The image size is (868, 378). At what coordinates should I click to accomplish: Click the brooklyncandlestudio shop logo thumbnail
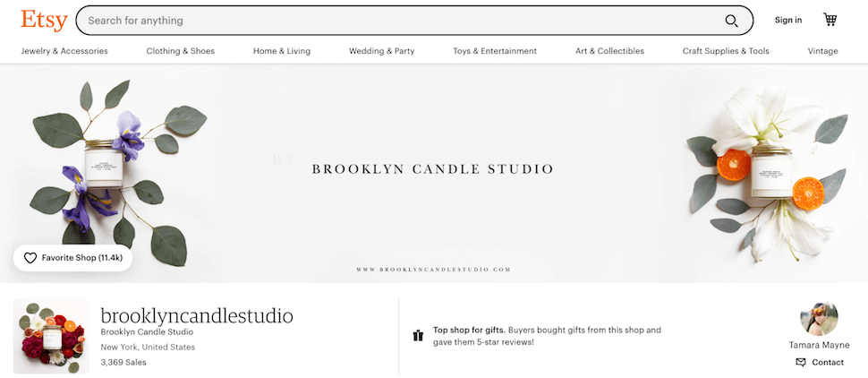tap(51, 336)
